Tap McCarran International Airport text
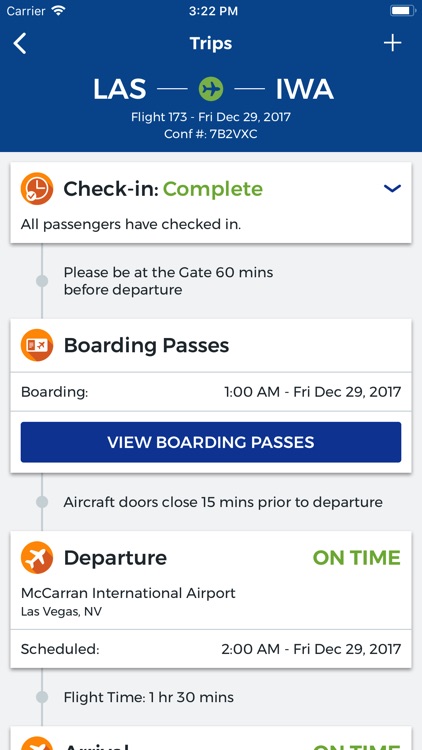 [x=128, y=593]
